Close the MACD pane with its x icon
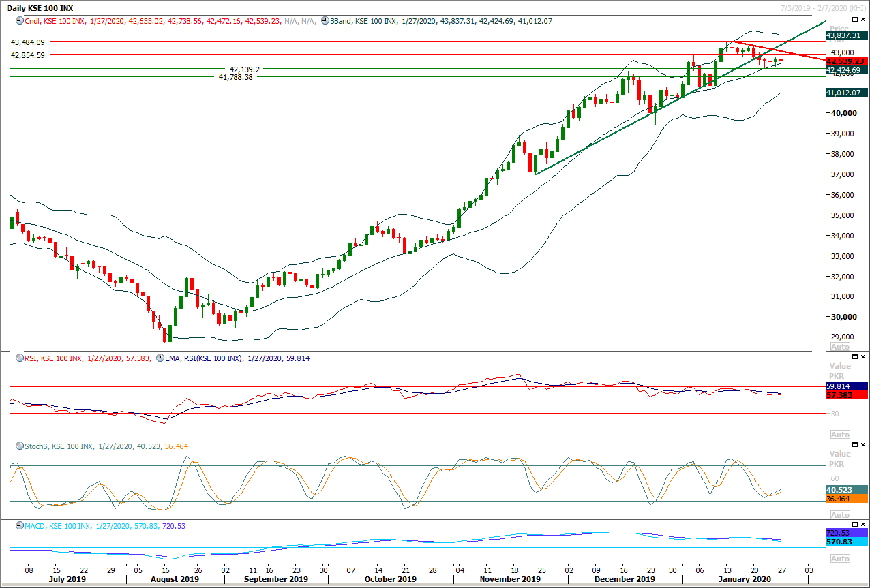The image size is (870, 588). [862, 526]
